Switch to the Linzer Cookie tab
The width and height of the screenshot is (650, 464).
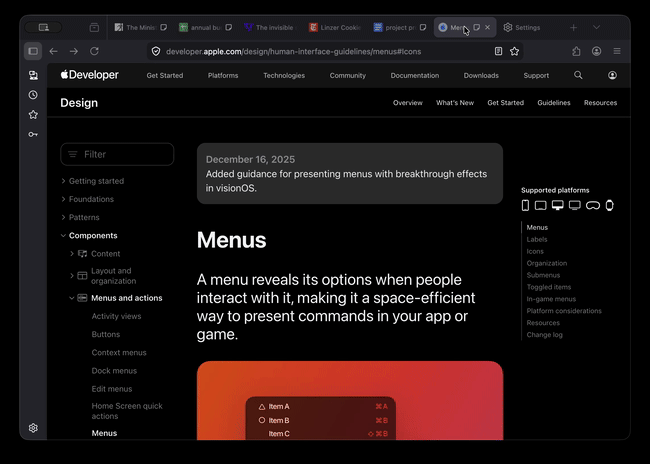click(x=336, y=28)
